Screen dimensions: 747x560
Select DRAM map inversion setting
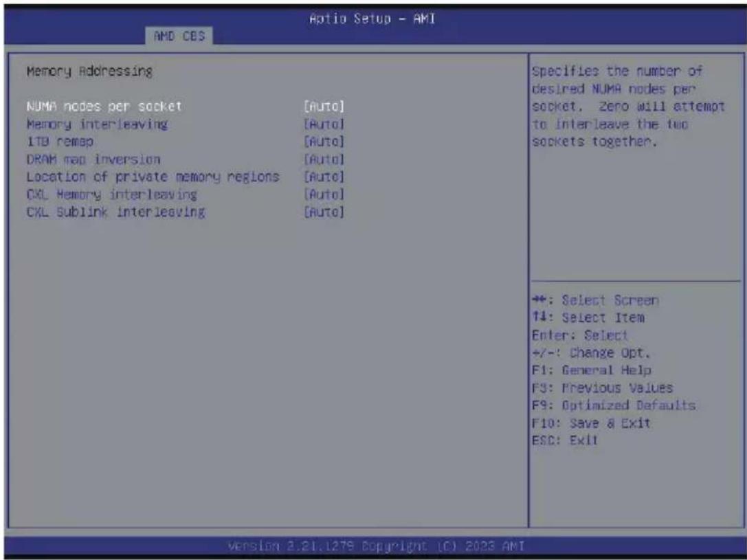click(93, 159)
